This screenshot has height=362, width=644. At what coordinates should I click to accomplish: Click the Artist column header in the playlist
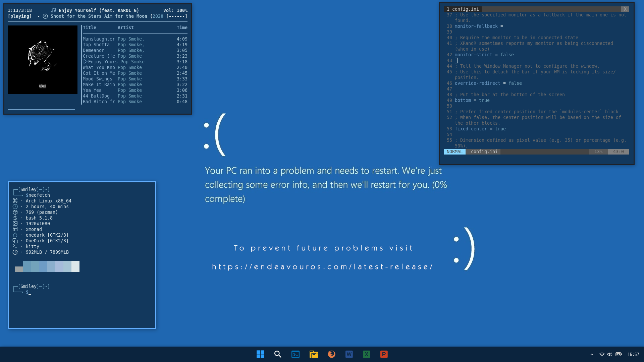click(126, 28)
